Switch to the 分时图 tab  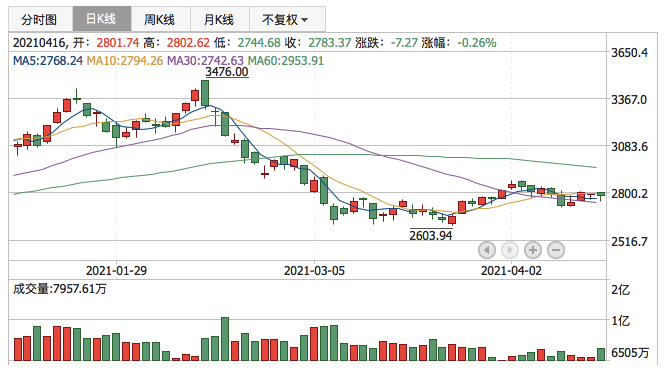point(40,19)
